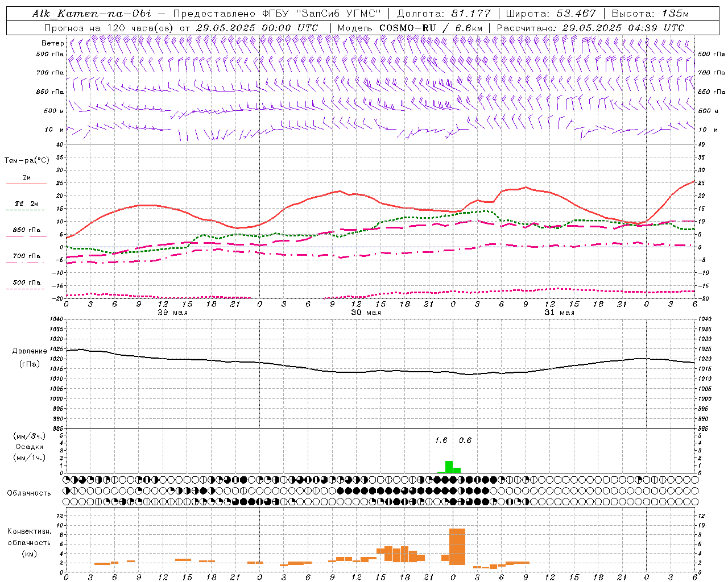Click the 1040 top value on the left pressure axis
This screenshot has height=582, width=728.
tap(56, 319)
